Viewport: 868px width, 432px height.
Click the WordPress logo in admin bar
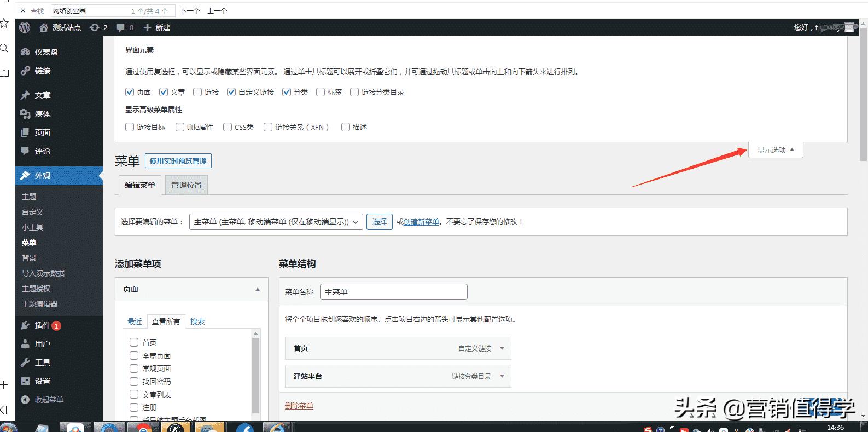(x=25, y=27)
